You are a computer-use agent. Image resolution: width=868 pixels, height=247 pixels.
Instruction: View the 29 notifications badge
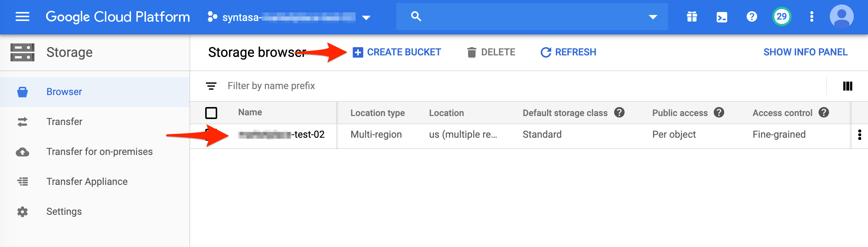click(x=781, y=17)
